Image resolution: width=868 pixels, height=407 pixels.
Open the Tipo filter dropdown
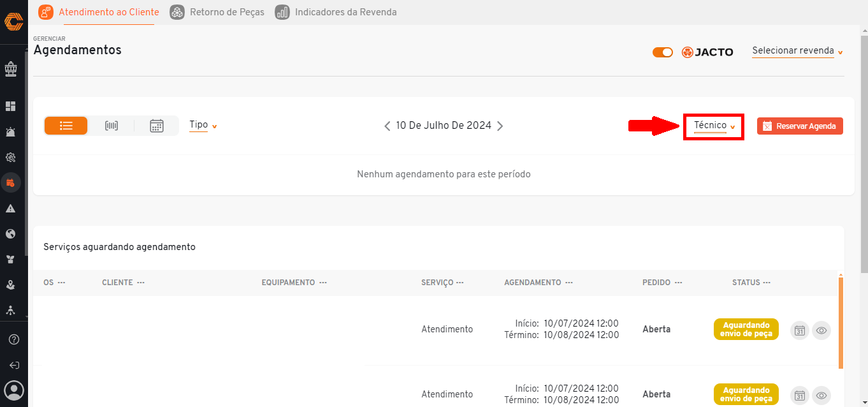pos(203,125)
